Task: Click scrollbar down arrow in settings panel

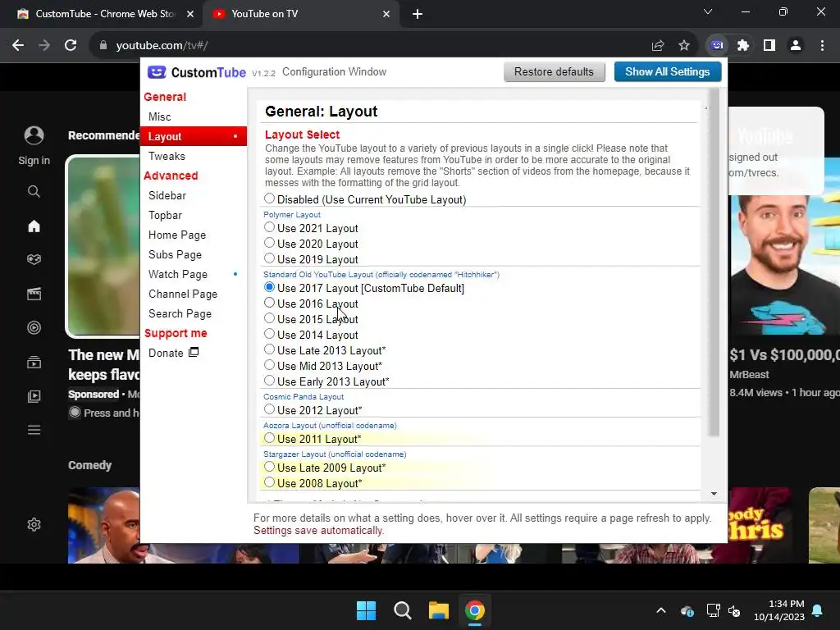Action: [x=714, y=494]
